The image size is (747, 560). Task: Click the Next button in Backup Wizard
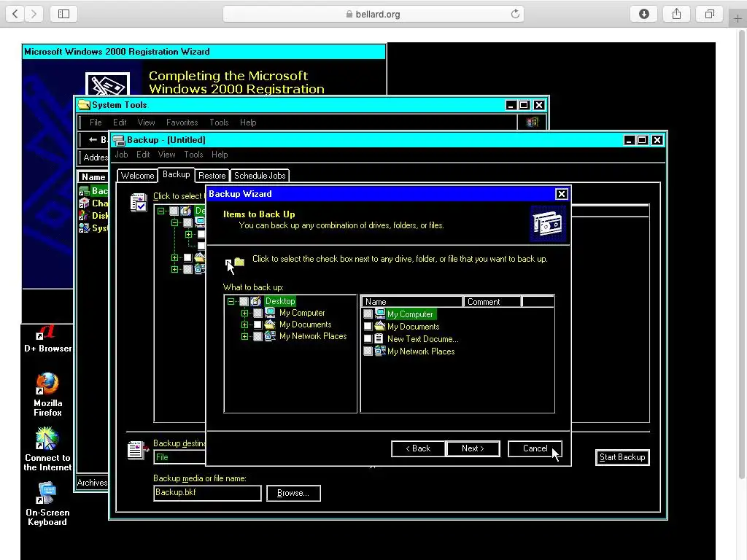[473, 448]
